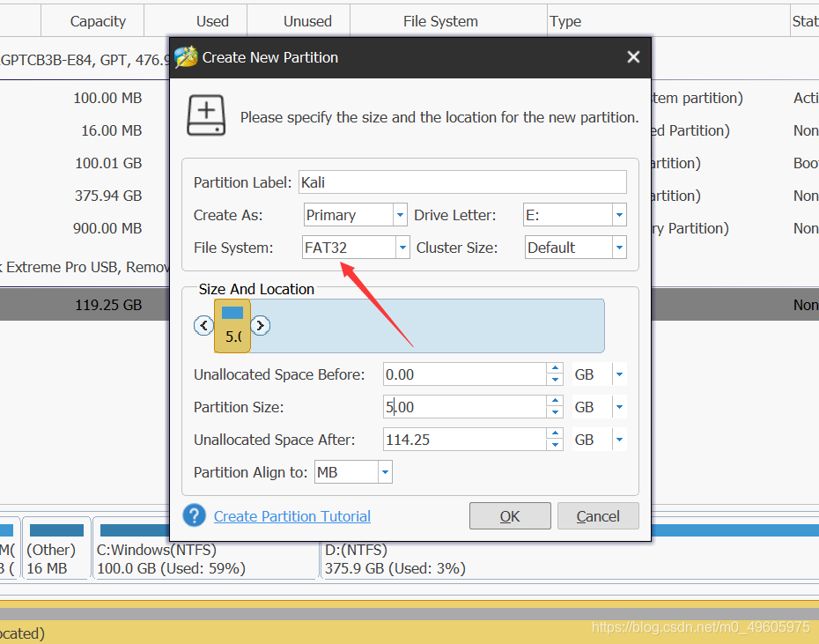819x644 pixels.
Task: Click the blue help question mark icon
Action: (195, 515)
